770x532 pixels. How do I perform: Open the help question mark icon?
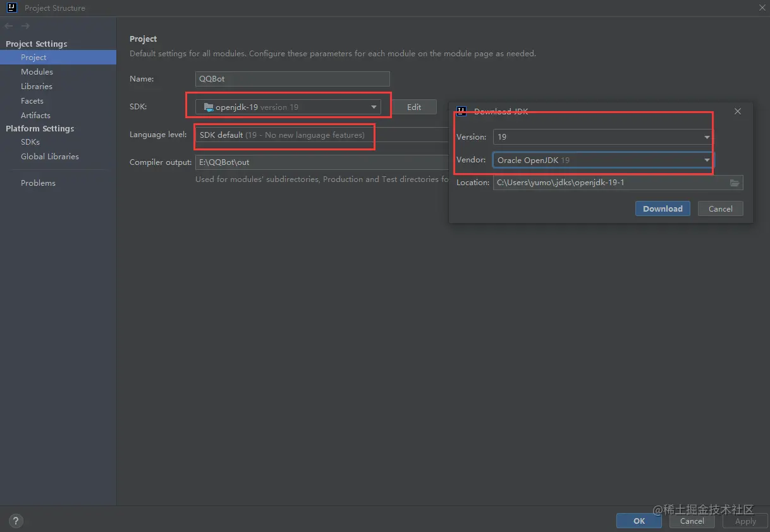(16, 521)
